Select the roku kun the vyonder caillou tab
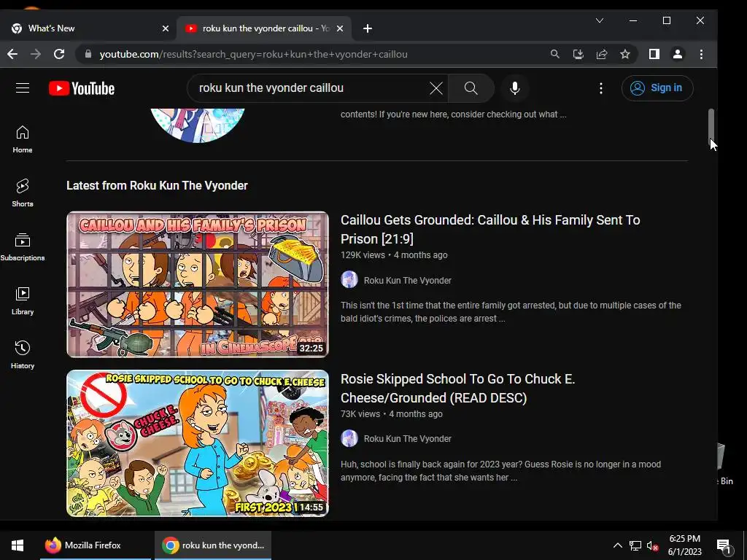The image size is (747, 560). pos(264,28)
